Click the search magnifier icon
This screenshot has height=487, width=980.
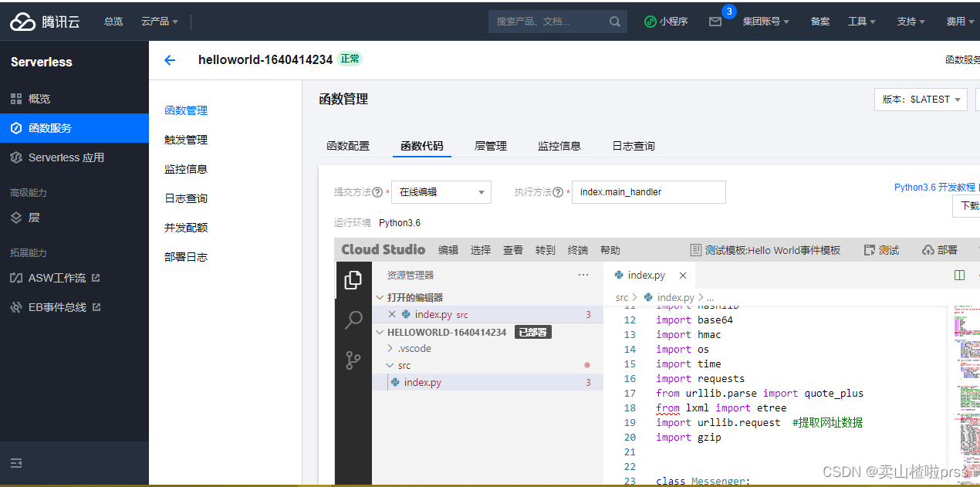tap(615, 22)
